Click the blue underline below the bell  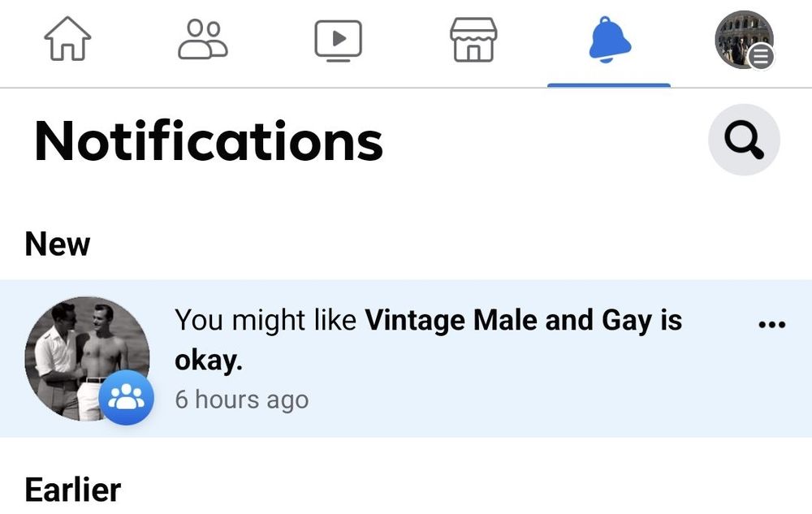pos(609,84)
